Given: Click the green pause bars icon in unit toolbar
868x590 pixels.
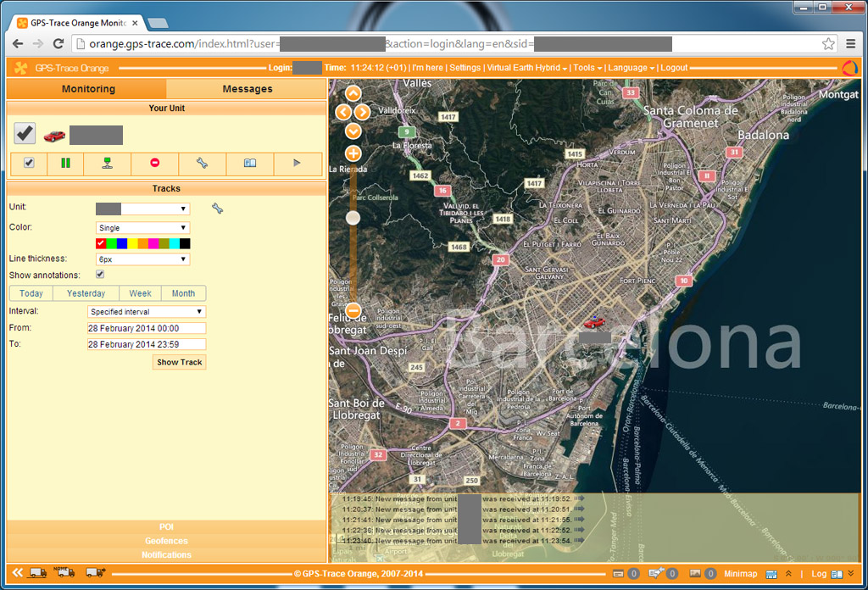Looking at the screenshot, I should coord(65,163).
